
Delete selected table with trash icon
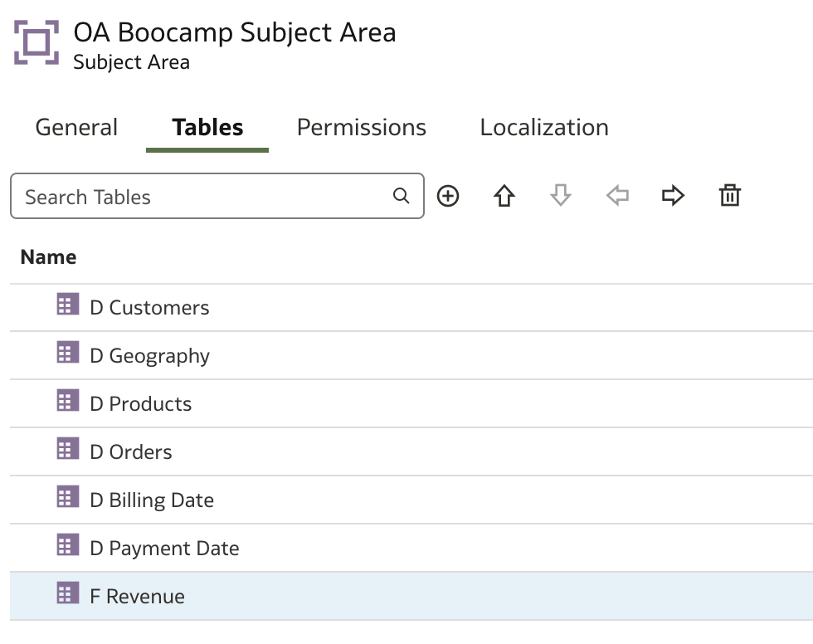point(729,196)
